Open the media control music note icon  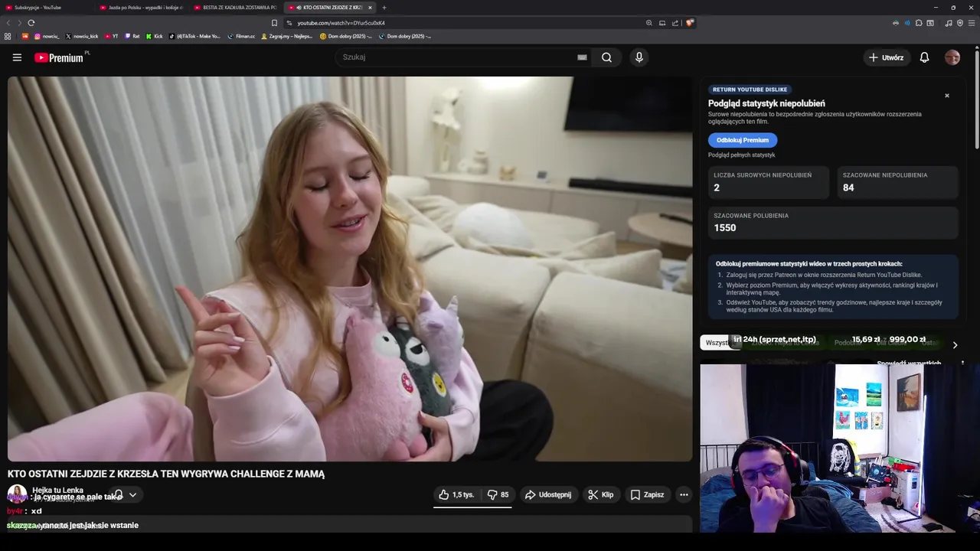coord(949,23)
